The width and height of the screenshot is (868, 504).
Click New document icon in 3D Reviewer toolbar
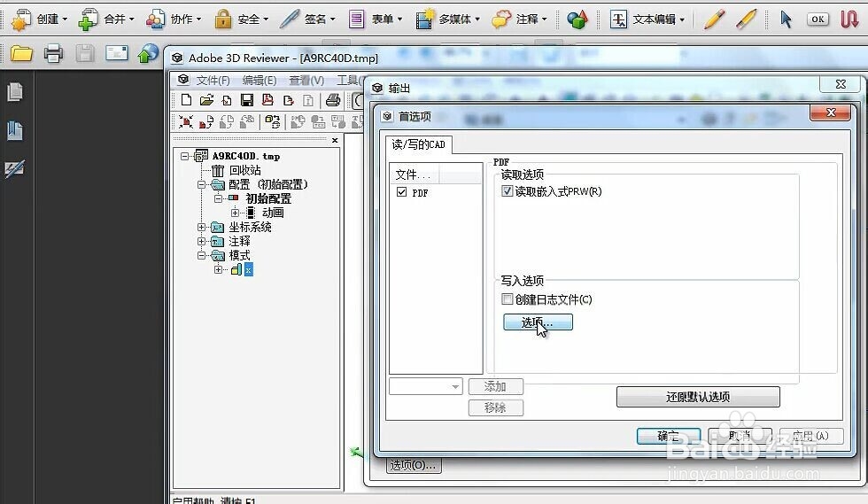[187, 100]
